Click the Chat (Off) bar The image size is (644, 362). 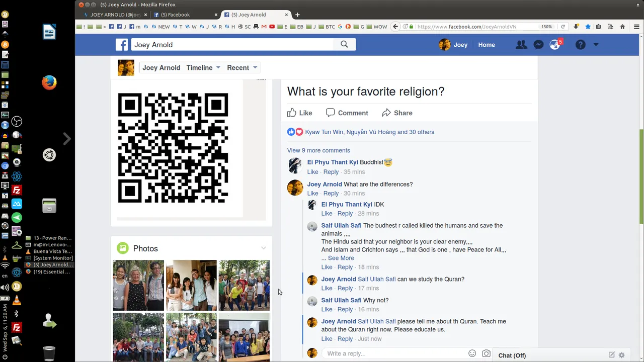[x=561, y=355]
